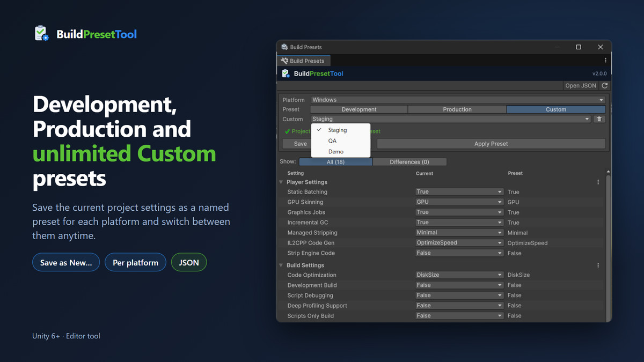This screenshot has width=644, height=362.
Task: Show All (18) settings filter
Action: (x=335, y=162)
